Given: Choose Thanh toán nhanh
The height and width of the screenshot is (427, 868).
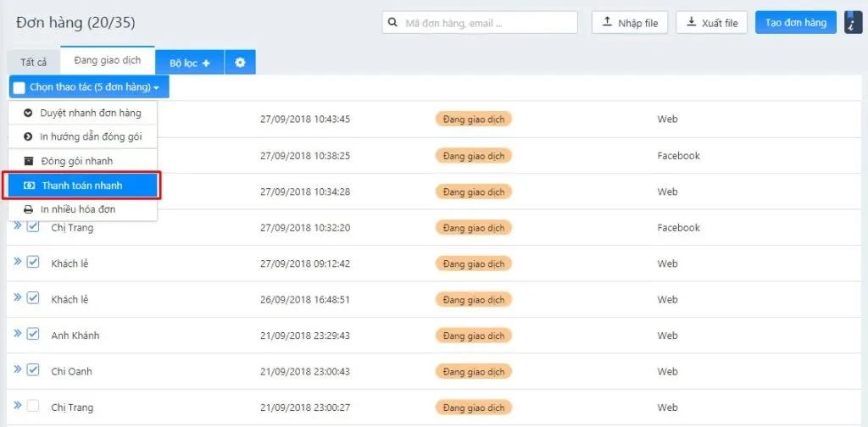Looking at the screenshot, I should (83, 186).
